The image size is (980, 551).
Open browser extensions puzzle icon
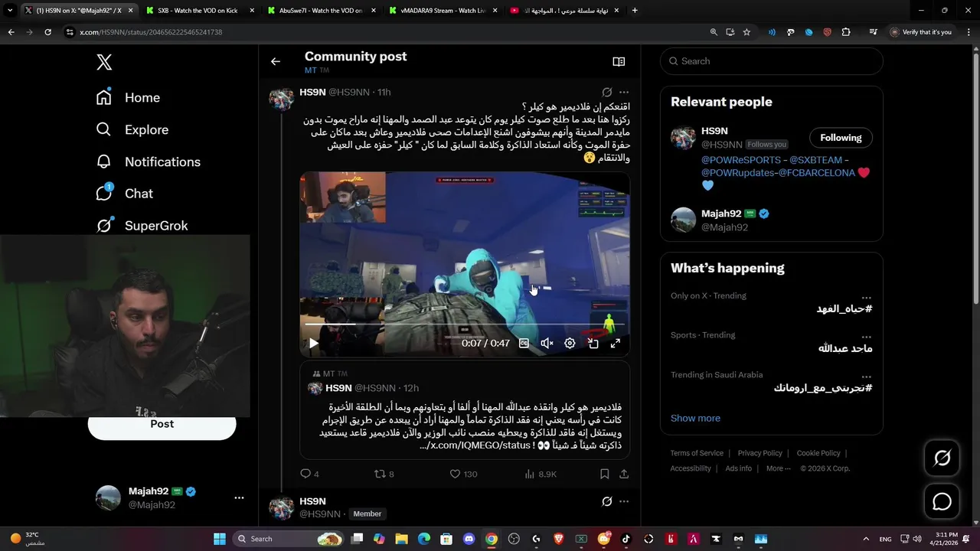(x=846, y=32)
